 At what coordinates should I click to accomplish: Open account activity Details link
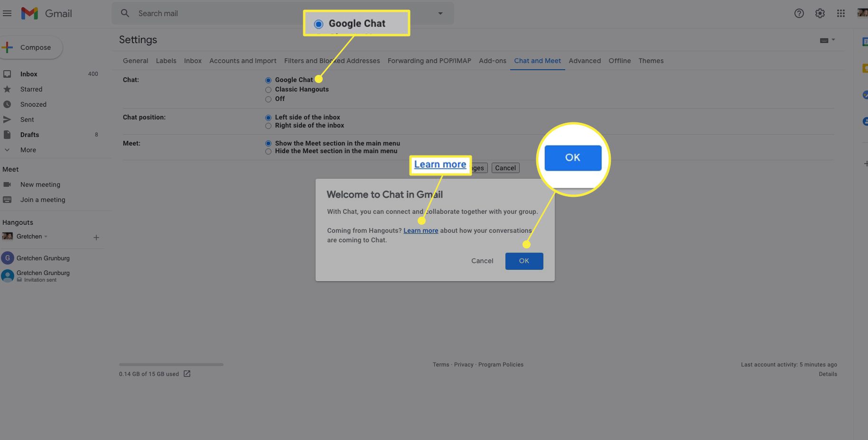click(828, 374)
